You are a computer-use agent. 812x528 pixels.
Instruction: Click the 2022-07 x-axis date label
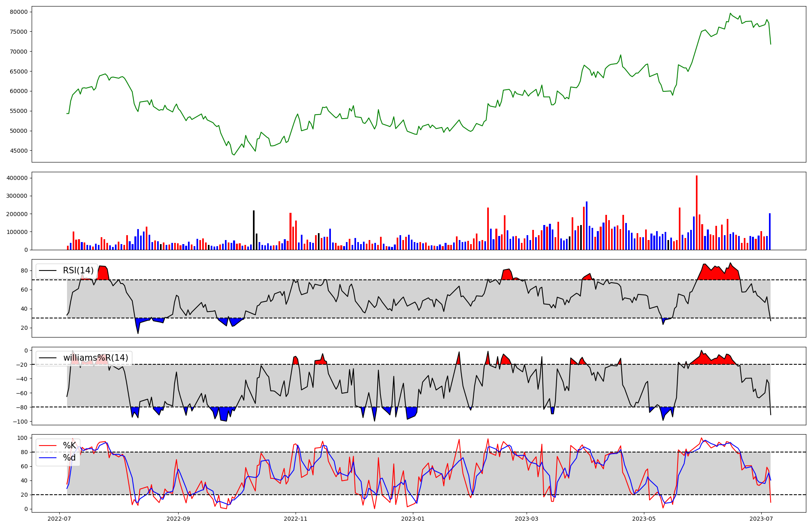60,519
